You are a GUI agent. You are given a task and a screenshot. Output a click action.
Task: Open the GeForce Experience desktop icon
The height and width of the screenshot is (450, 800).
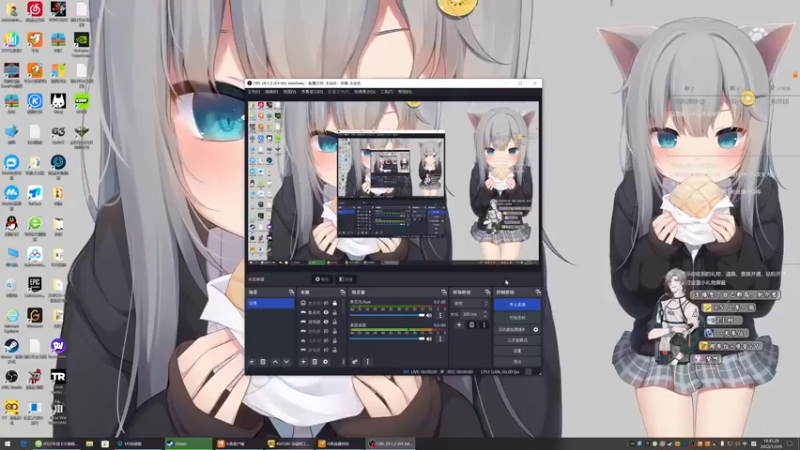81,42
